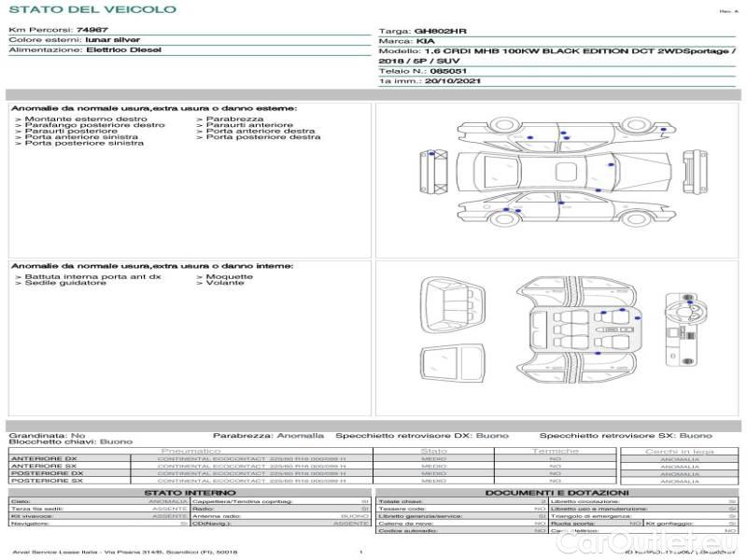Select 'Parafango posteriore destro' list entry

(95, 125)
